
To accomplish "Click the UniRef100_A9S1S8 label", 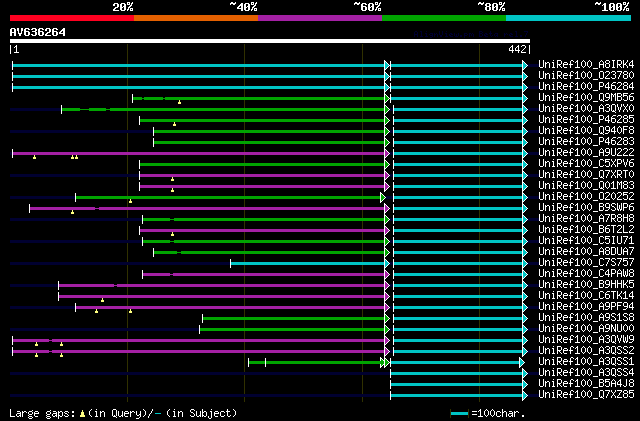I will tap(586, 318).
